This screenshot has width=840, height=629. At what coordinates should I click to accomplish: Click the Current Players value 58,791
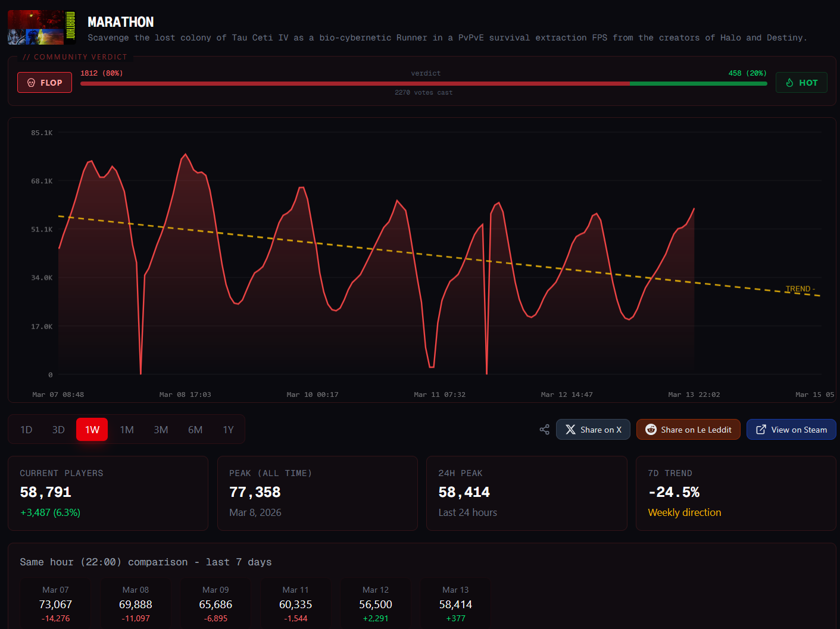click(x=46, y=492)
